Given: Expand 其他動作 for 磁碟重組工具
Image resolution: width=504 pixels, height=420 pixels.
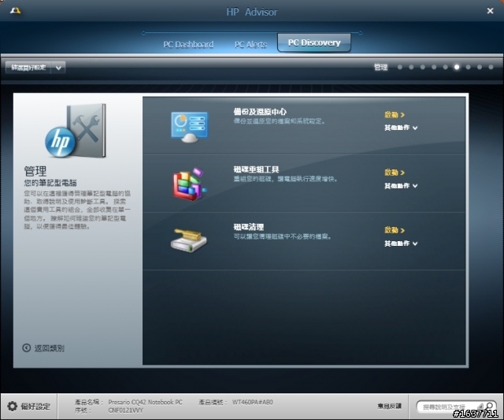Looking at the screenshot, I should pos(401,186).
